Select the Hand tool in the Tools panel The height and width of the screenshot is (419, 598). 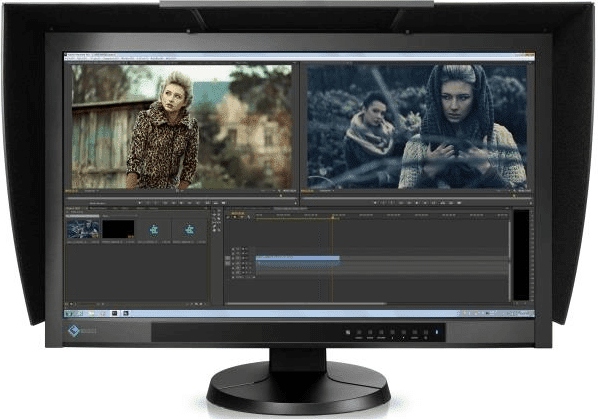[x=215, y=230]
